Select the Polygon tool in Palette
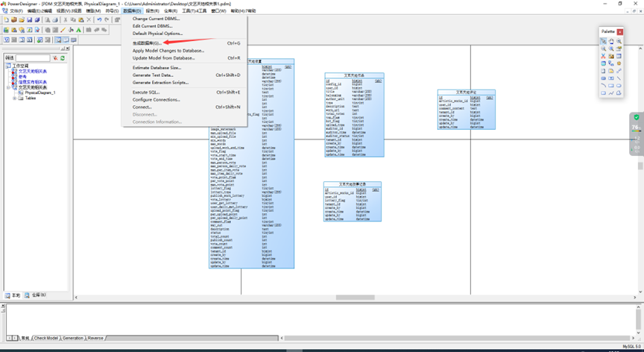 click(x=619, y=92)
